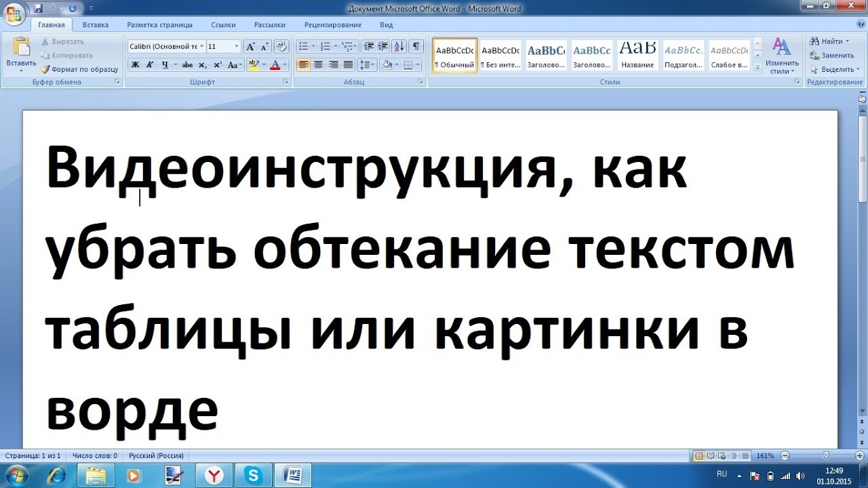
Task: Open the font name dropdown (Calibri)
Action: pos(201,46)
